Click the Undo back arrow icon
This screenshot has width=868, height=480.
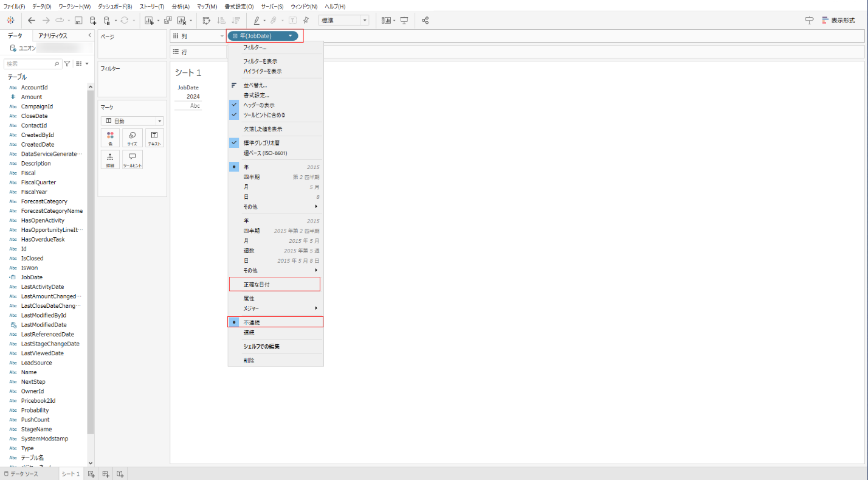(32, 21)
